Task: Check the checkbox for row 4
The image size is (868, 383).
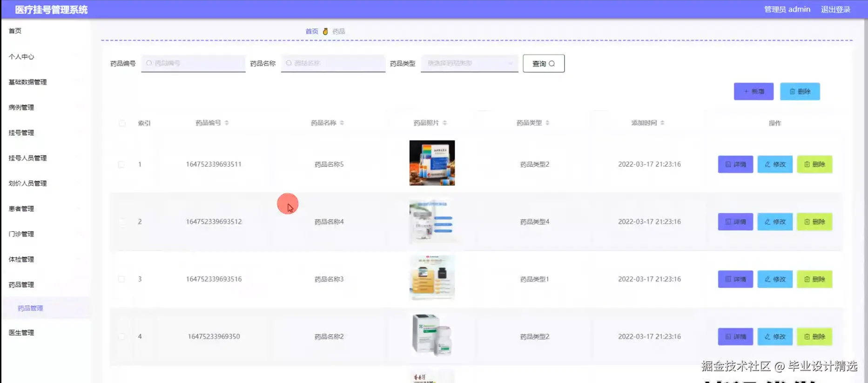Action: click(121, 336)
